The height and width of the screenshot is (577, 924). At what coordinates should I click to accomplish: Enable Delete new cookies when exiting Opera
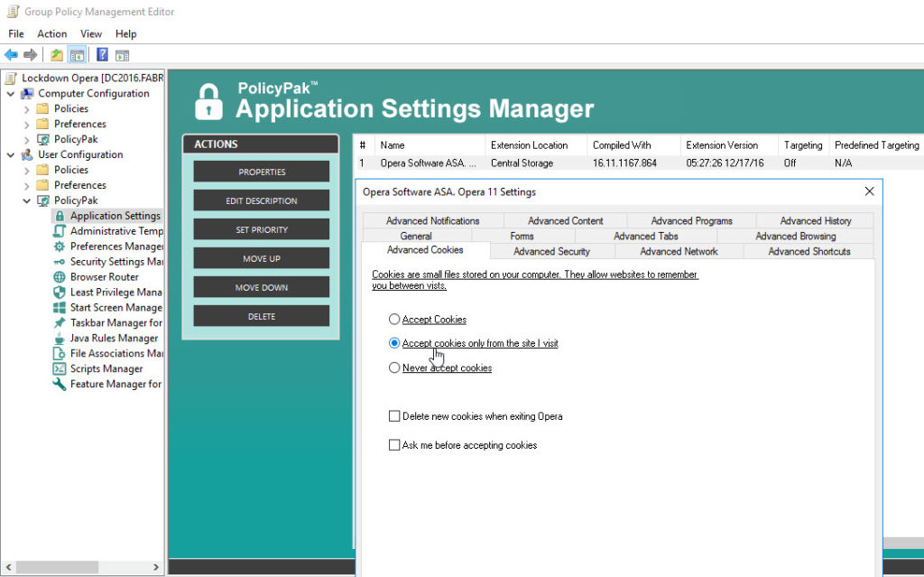[x=394, y=416]
